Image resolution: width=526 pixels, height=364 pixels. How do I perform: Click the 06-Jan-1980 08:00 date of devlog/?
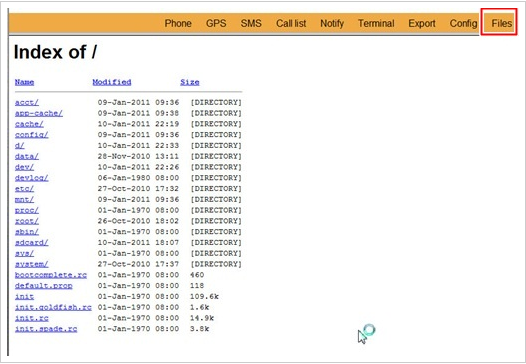(x=138, y=178)
